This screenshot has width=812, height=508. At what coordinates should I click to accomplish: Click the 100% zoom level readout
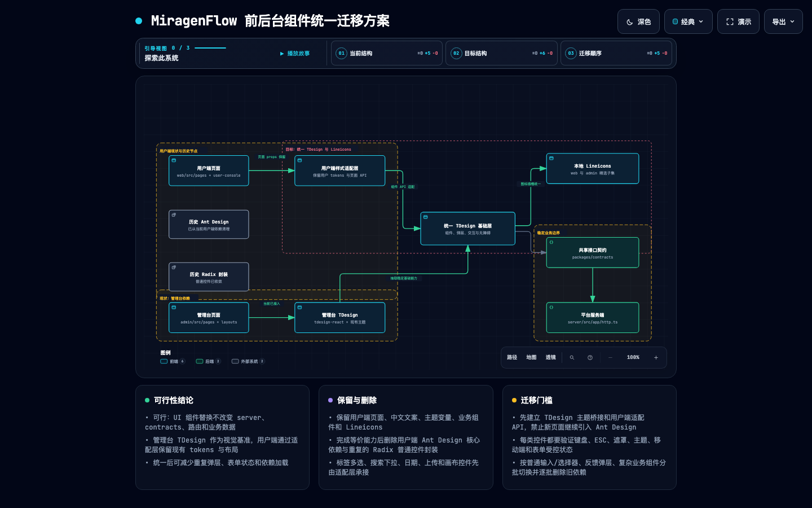coord(633,357)
